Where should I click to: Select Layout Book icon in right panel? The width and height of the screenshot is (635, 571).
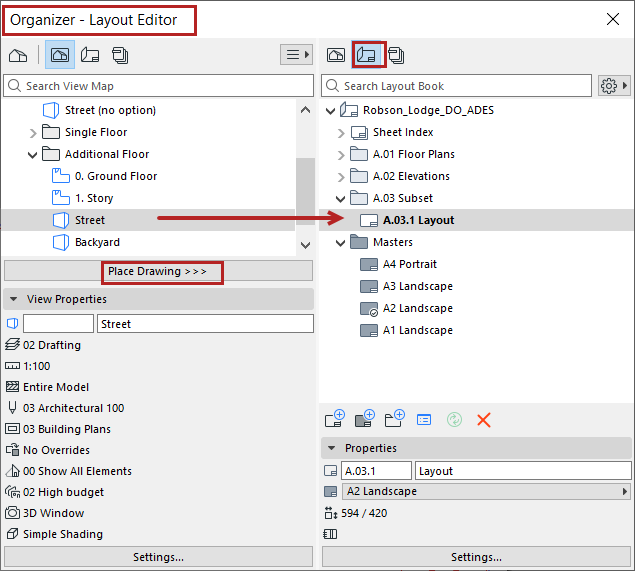click(x=366, y=55)
